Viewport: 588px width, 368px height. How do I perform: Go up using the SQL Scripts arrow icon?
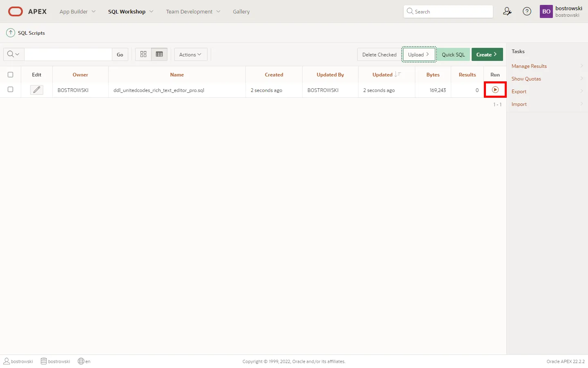[11, 33]
